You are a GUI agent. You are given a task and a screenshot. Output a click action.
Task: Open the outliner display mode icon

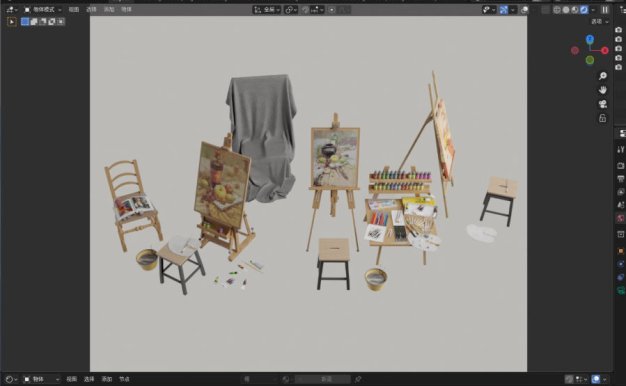click(622, 10)
